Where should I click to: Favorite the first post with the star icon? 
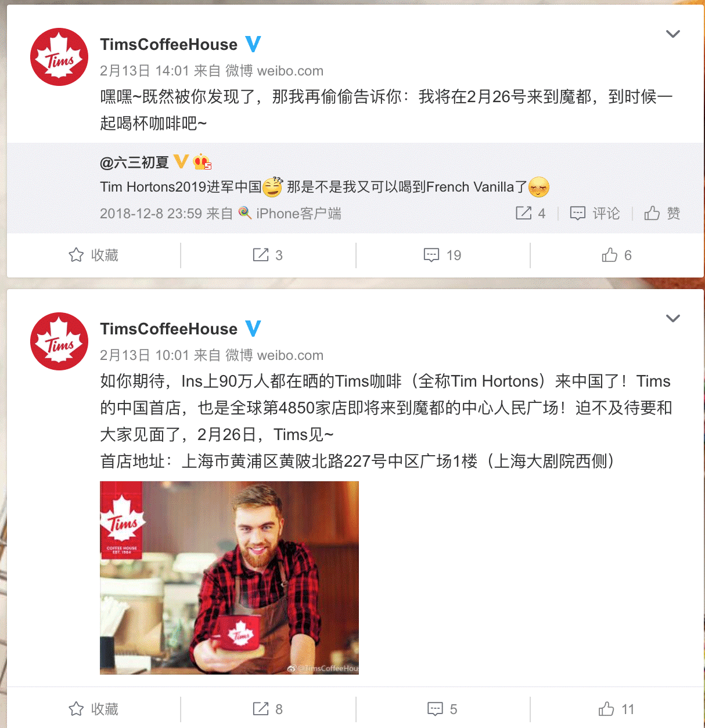click(x=93, y=255)
